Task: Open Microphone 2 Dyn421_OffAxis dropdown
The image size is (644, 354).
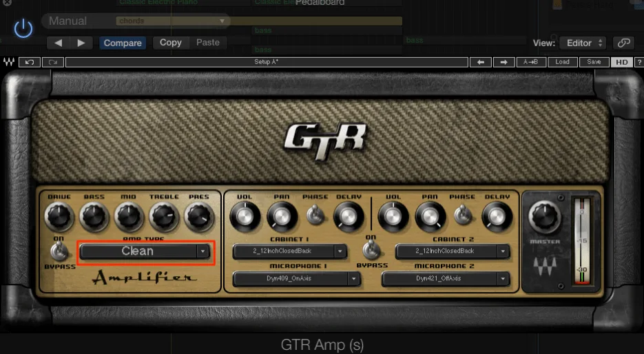Action: click(446, 279)
